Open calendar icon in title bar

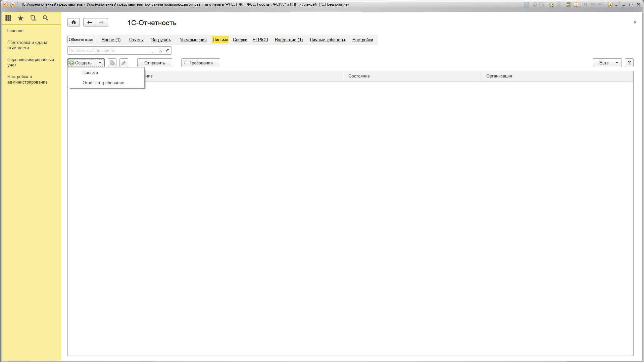point(576,4)
